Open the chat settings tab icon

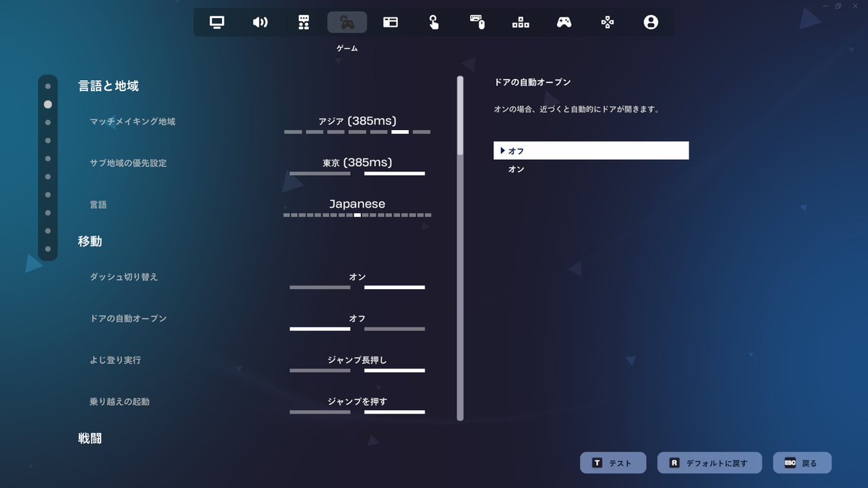pos(304,22)
